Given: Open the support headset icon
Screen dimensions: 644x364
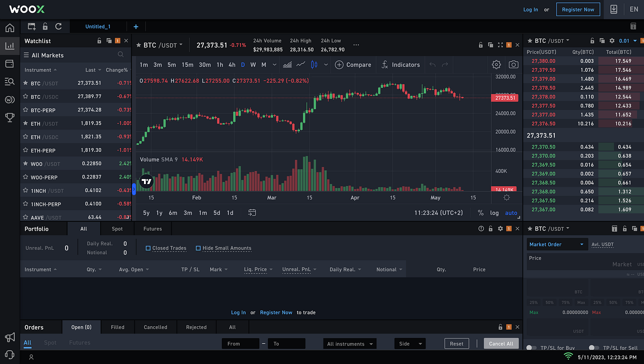Looking at the screenshot, I should click(x=10, y=354).
